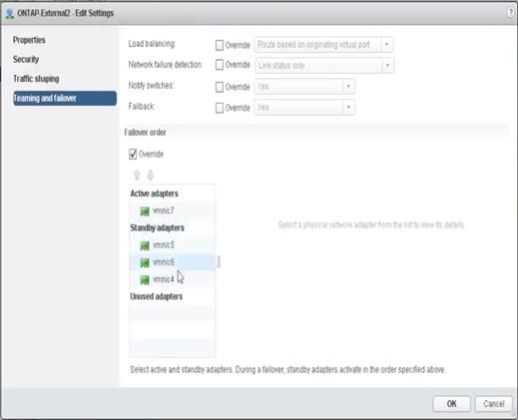Enable Notify switches Override checkbox
Viewport: 518px width, 420px height.
tap(220, 87)
